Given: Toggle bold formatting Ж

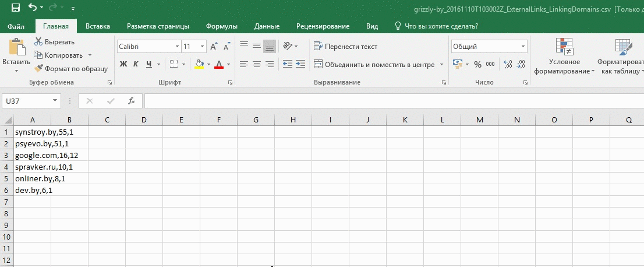Looking at the screenshot, I should tap(123, 64).
